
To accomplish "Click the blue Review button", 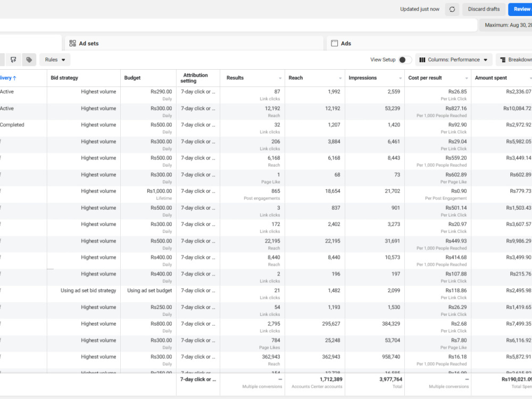I will [520, 9].
